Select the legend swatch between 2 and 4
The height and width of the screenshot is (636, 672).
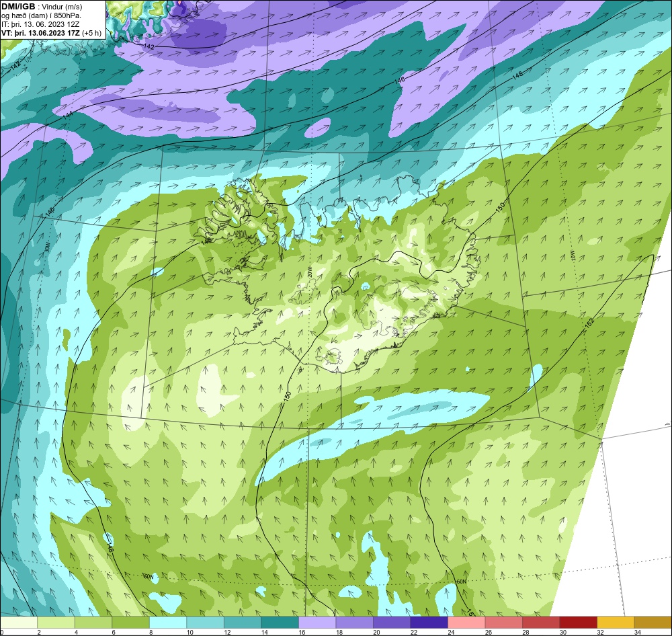click(x=56, y=622)
